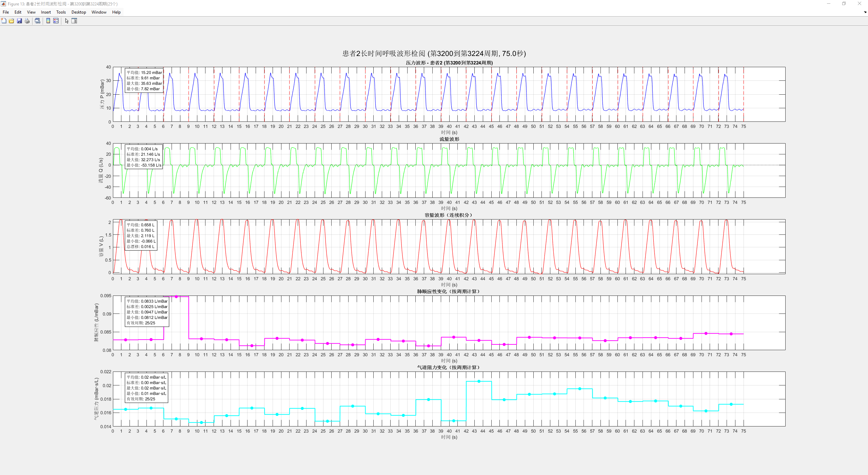The width and height of the screenshot is (868, 475).
Task: Click the 压力 P (mBar) y-axis label
Action: [x=102, y=94]
